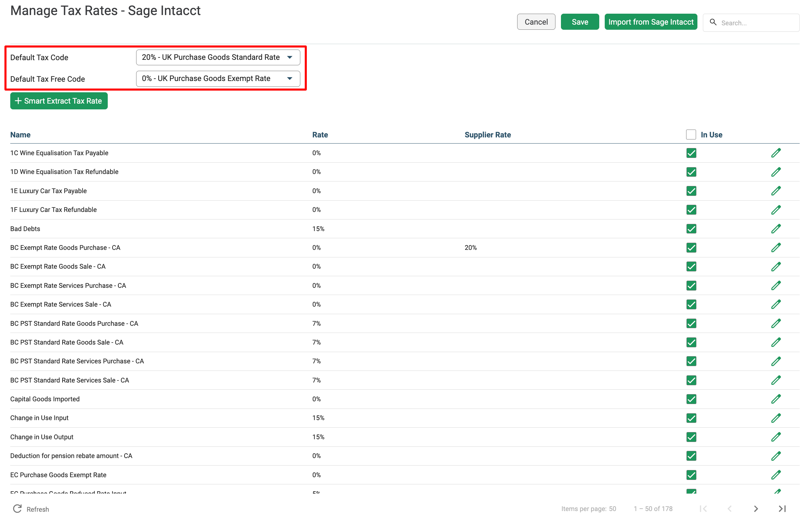
Task: Uncheck In Use for Bad Debts
Action: pyautogui.click(x=691, y=229)
